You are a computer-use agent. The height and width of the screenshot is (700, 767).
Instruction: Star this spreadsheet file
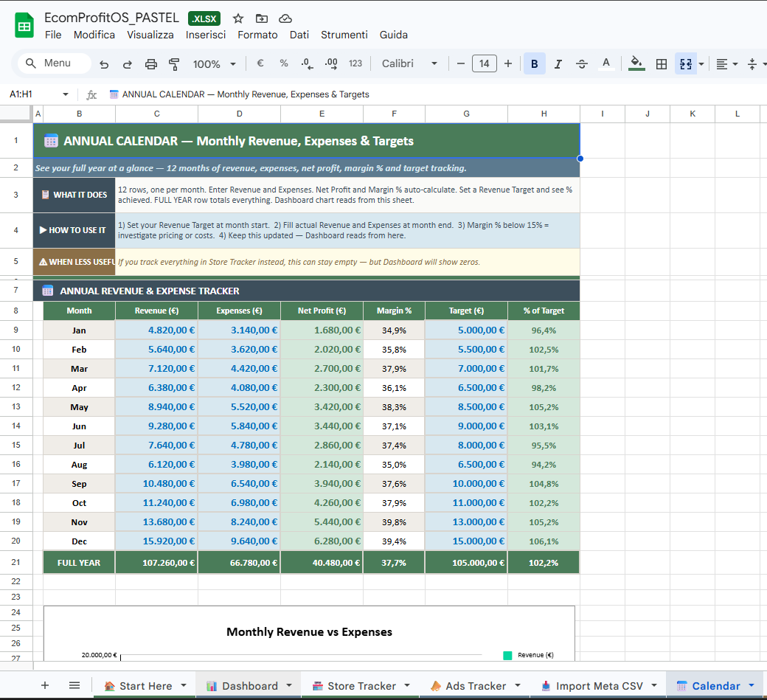[238, 18]
